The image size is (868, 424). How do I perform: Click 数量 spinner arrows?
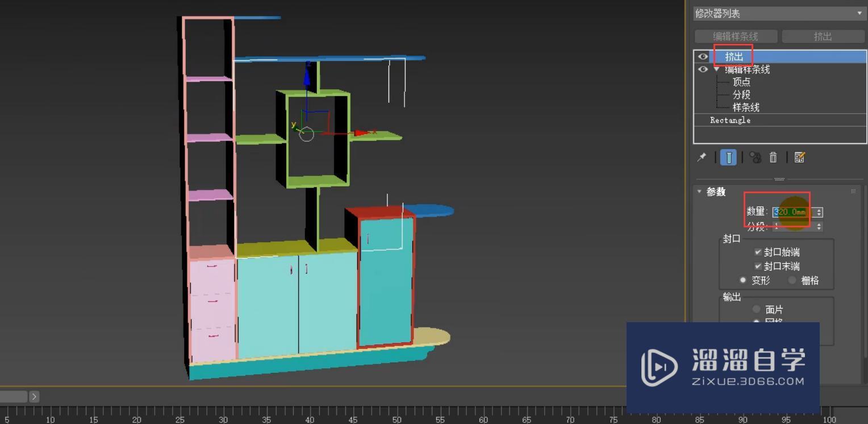click(x=819, y=212)
